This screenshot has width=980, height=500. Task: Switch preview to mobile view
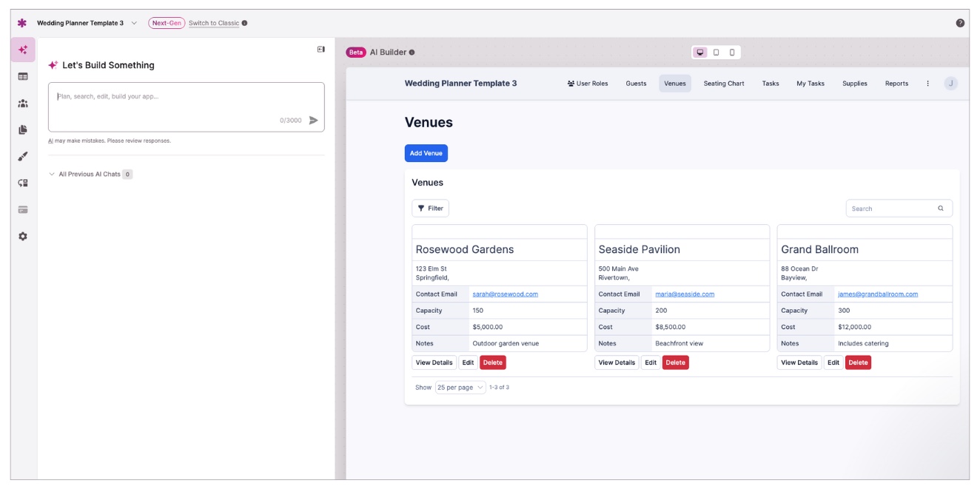click(732, 53)
